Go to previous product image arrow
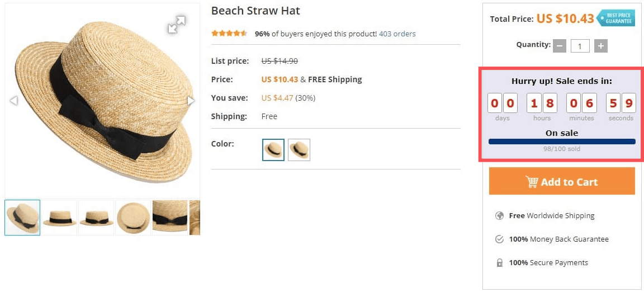The height and width of the screenshot is (292, 644). click(14, 101)
